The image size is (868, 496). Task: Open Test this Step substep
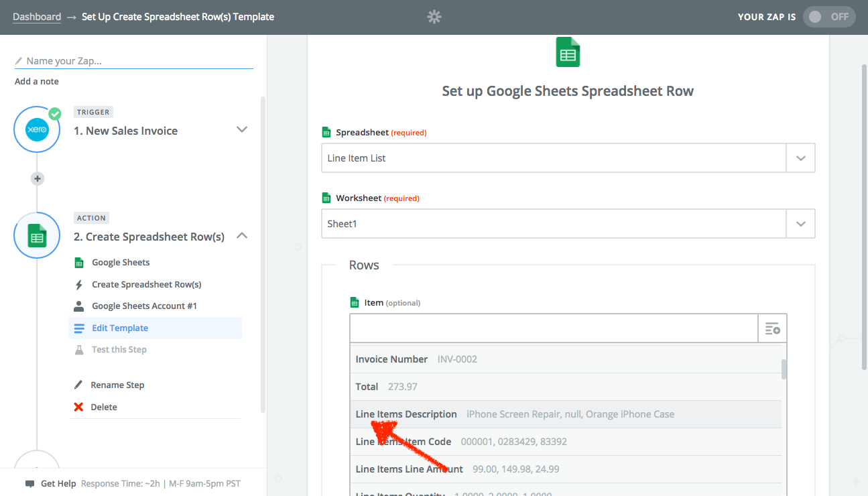click(x=119, y=349)
